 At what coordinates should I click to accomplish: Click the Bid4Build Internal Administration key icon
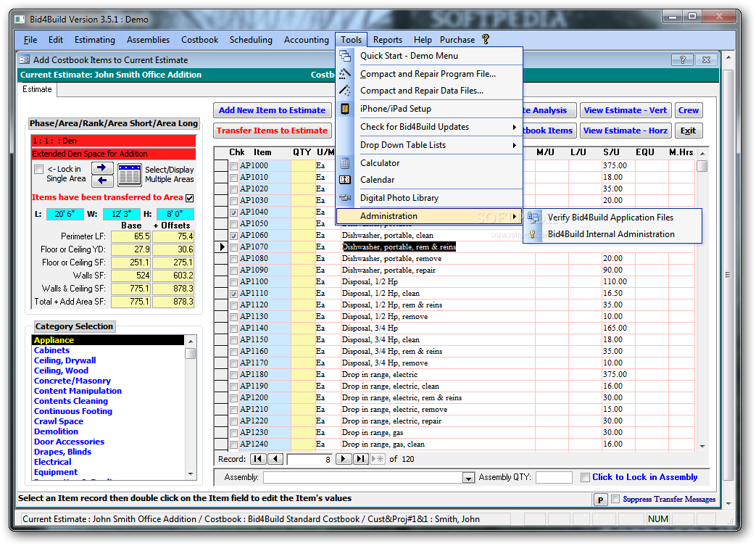click(x=533, y=234)
